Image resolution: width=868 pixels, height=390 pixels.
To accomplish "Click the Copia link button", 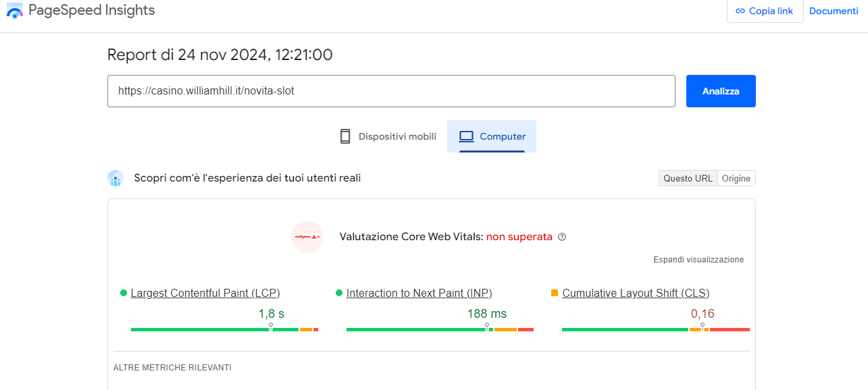I will pyautogui.click(x=765, y=11).
